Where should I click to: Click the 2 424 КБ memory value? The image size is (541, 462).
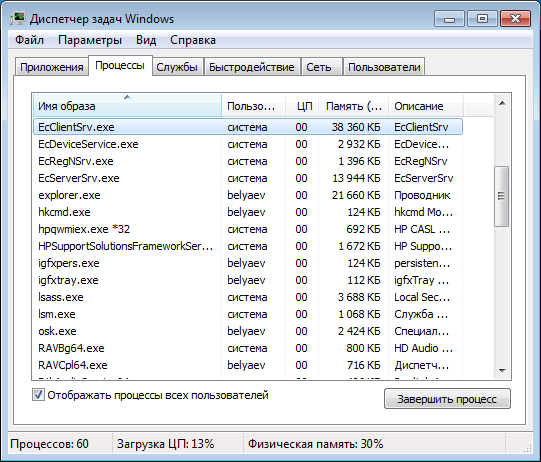point(359,331)
